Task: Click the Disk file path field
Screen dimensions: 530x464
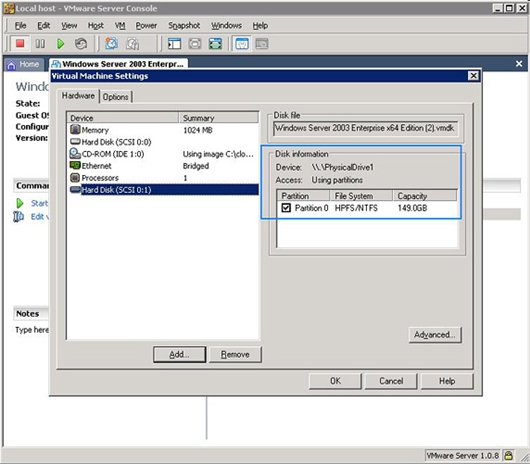Action: (365, 128)
